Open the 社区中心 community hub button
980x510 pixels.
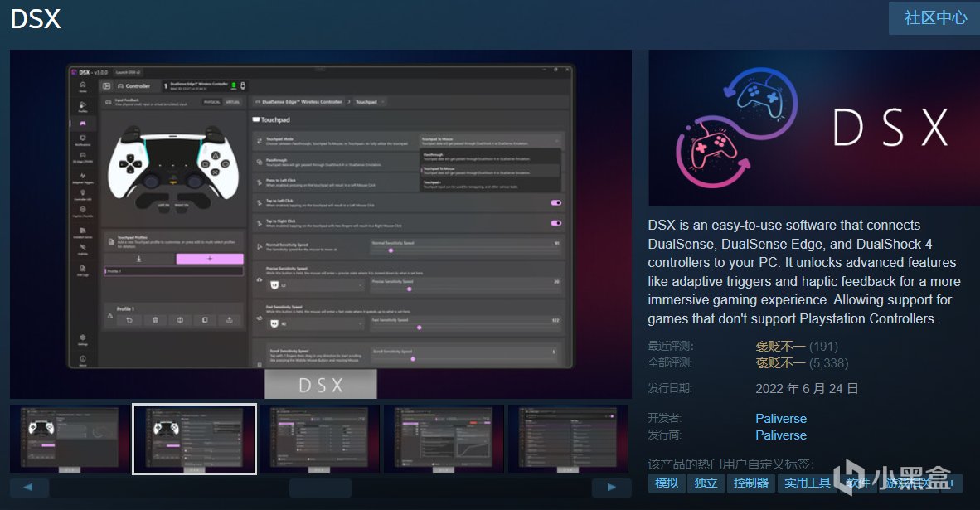pos(934,18)
